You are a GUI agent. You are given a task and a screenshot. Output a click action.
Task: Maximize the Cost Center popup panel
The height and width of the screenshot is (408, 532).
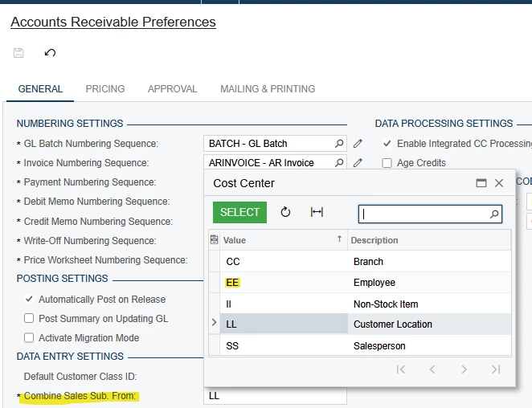pyautogui.click(x=481, y=183)
